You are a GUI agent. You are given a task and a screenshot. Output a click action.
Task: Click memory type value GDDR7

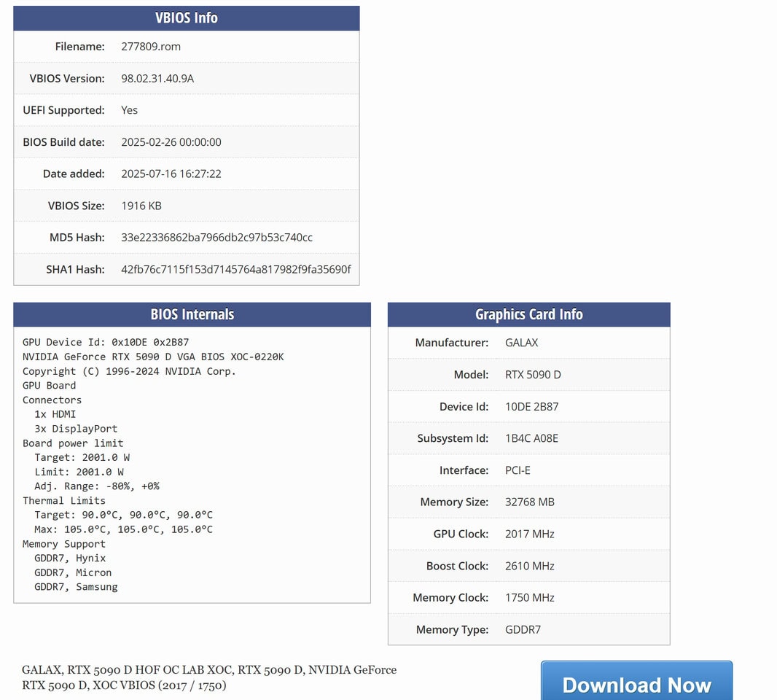pos(523,629)
